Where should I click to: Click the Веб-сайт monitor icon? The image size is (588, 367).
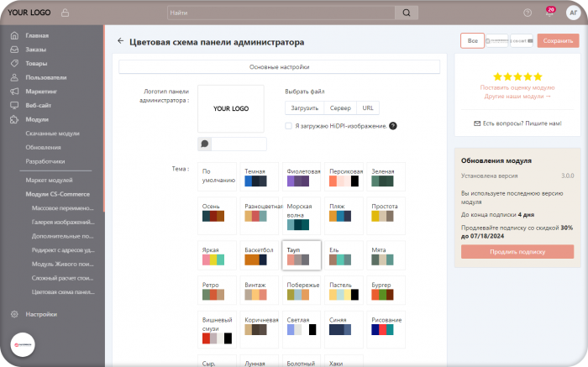(x=14, y=105)
